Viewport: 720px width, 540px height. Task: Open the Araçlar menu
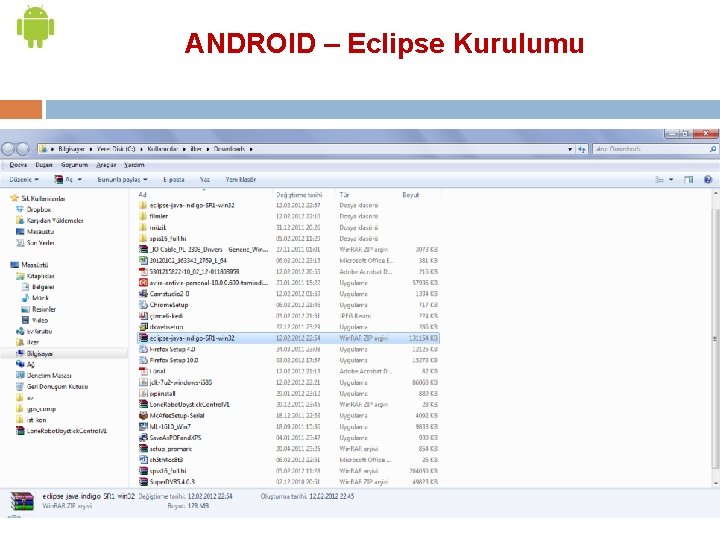(106, 165)
